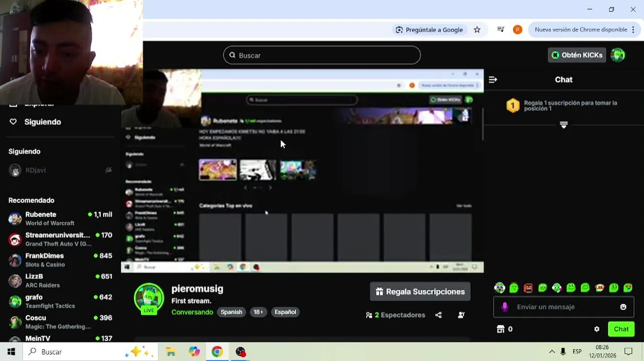Select the 18+ tag
The width and height of the screenshot is (644, 361).
tap(258, 312)
